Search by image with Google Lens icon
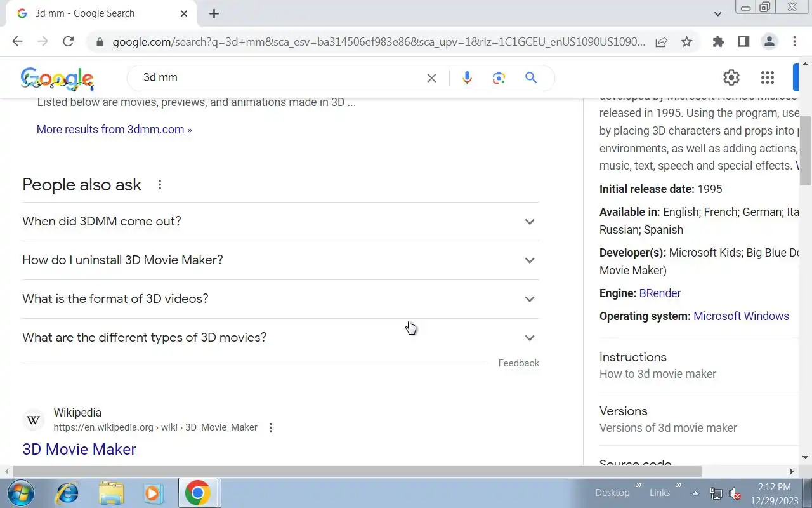Image resolution: width=812 pixels, height=508 pixels. 499,78
